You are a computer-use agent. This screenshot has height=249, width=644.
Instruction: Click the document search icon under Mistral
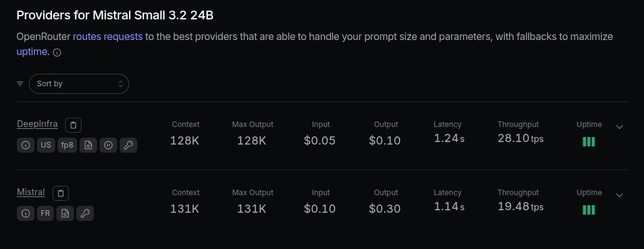pos(65,213)
